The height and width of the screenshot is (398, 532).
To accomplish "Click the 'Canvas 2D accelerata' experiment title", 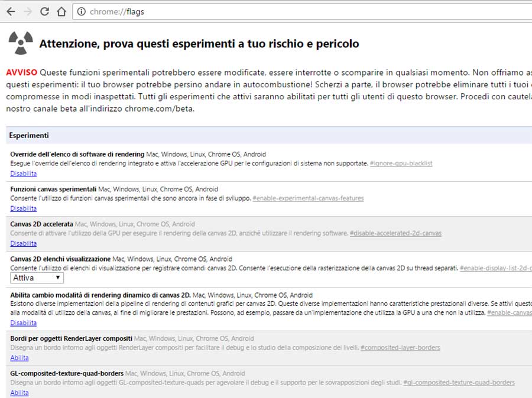I will tap(42, 224).
